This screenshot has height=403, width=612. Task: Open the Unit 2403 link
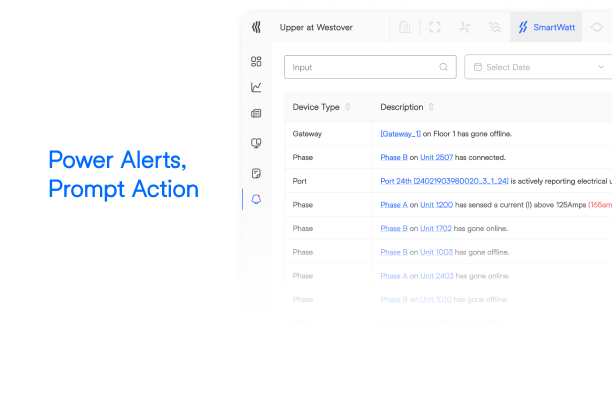tap(437, 276)
